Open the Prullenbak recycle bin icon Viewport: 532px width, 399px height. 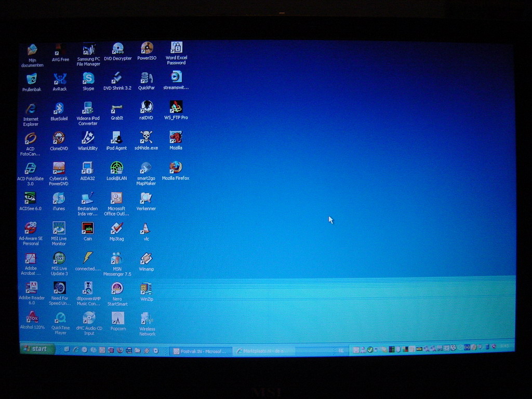(32, 83)
